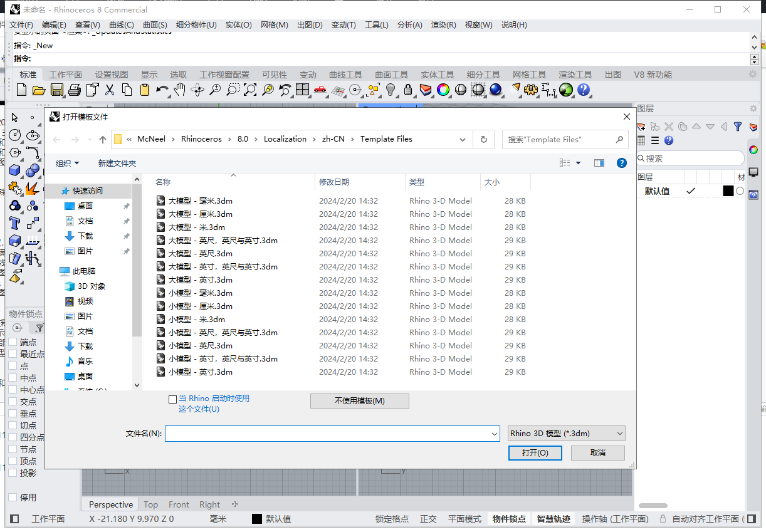
Task: Select the Pan hand tool icon
Action: (x=180, y=90)
